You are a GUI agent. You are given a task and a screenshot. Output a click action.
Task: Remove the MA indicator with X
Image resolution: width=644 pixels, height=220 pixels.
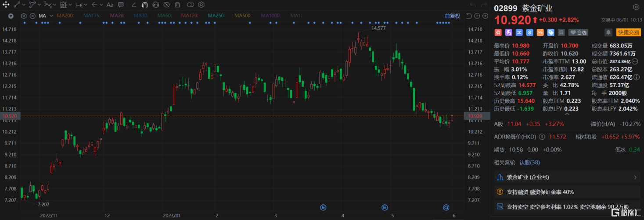32,16
